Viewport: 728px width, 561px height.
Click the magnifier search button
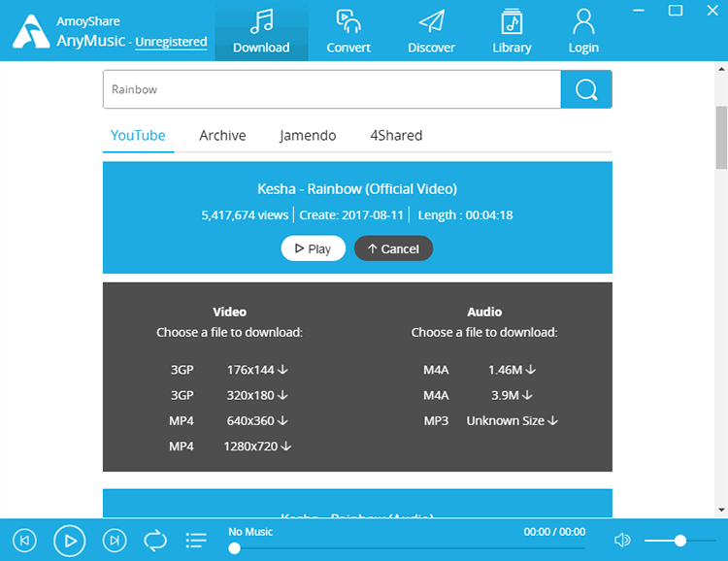586,89
